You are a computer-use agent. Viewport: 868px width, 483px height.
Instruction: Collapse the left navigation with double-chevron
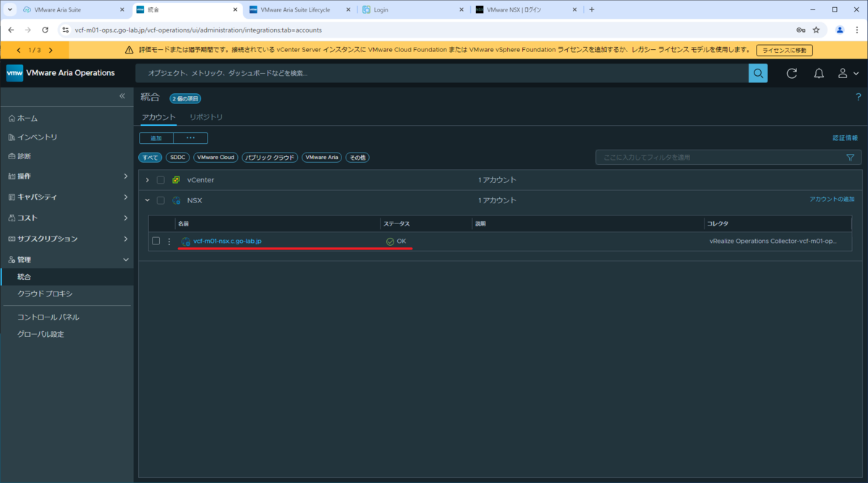(x=122, y=96)
